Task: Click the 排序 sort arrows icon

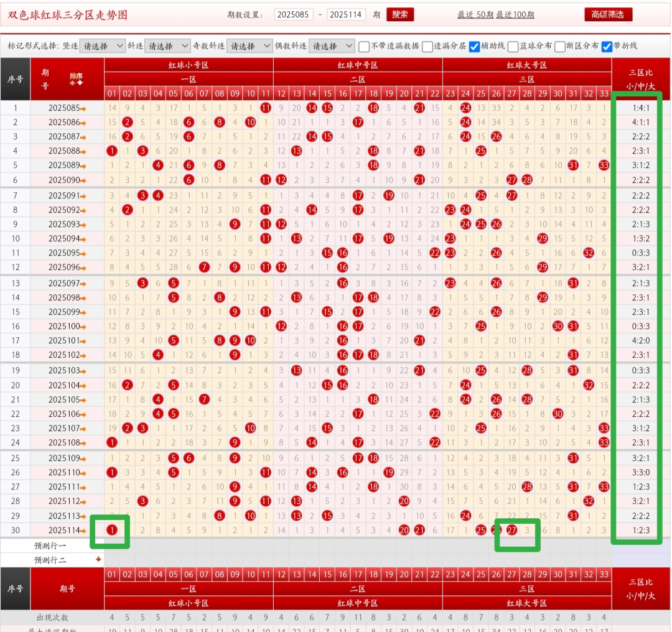Action: click(76, 79)
